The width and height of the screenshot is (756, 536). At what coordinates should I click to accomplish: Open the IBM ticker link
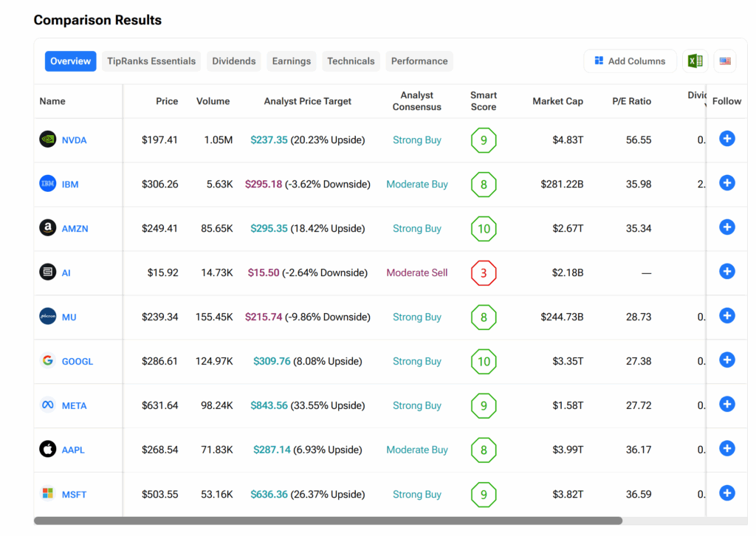[70, 185]
